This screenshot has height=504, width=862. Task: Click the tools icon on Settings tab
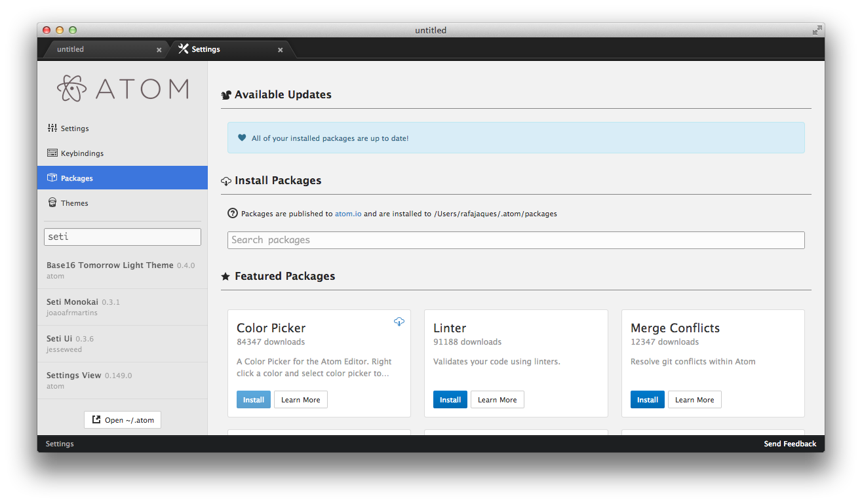pyautogui.click(x=184, y=49)
